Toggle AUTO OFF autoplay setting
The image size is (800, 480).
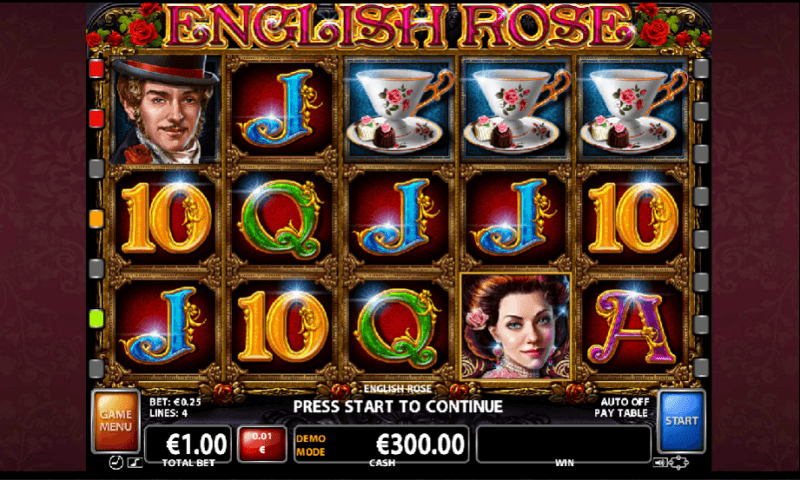click(624, 401)
